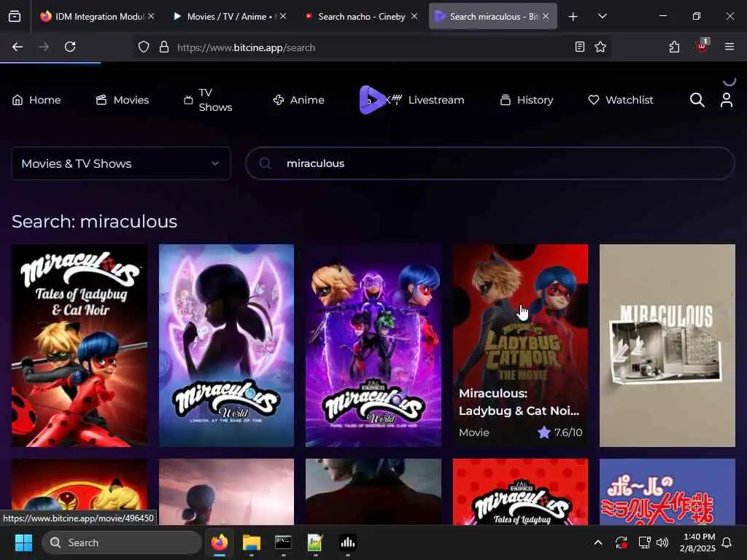Reload the current page
Screen dimensions: 747x560
coord(70,47)
